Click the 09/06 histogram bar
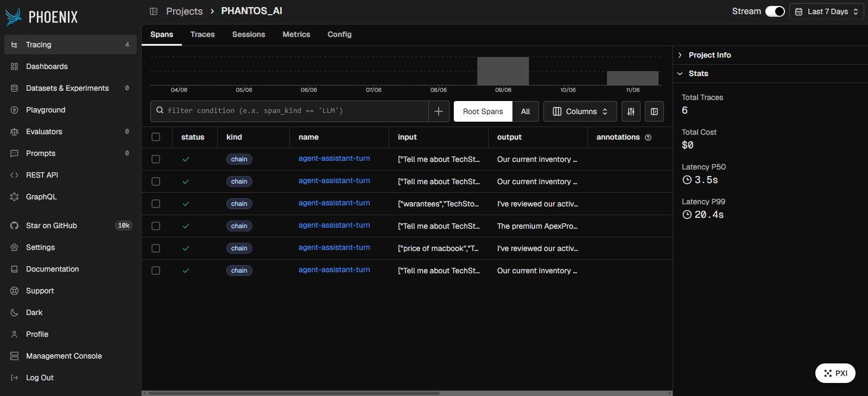The width and height of the screenshot is (868, 396). [503, 71]
